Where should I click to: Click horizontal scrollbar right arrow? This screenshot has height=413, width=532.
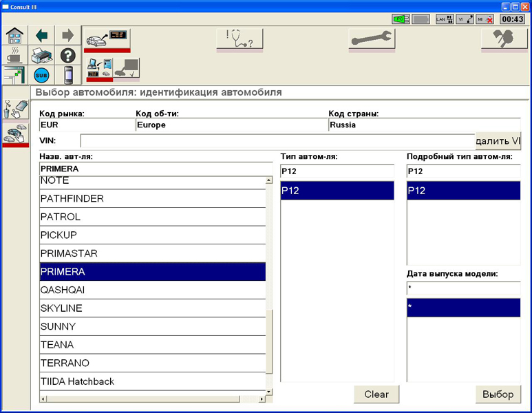(262, 399)
